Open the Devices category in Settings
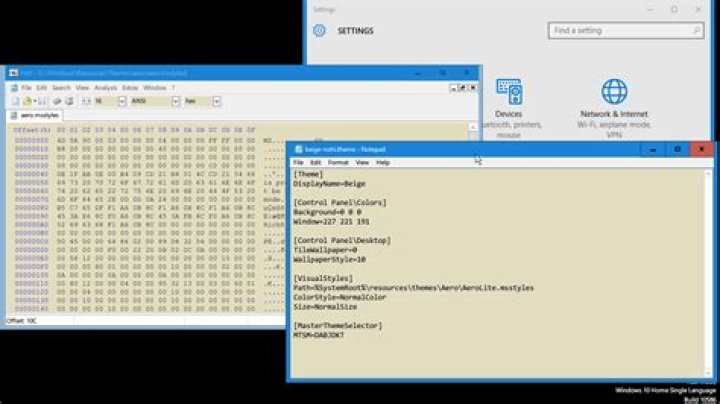 [509, 108]
